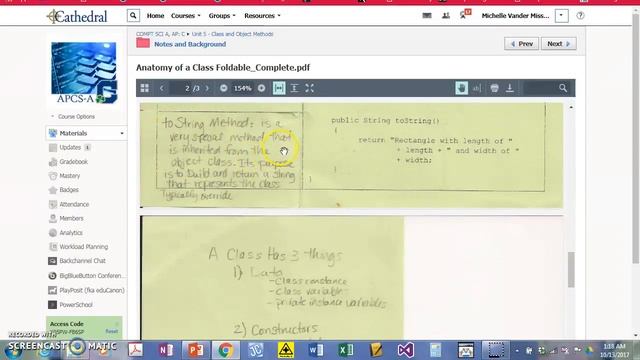Open the connection requests people icon

[446, 16]
